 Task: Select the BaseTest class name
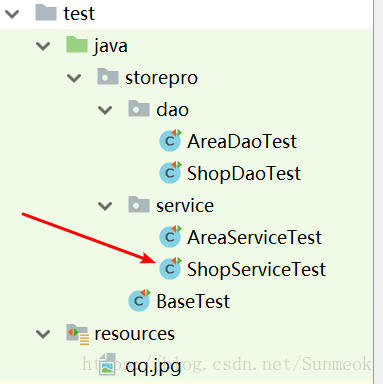pos(193,301)
